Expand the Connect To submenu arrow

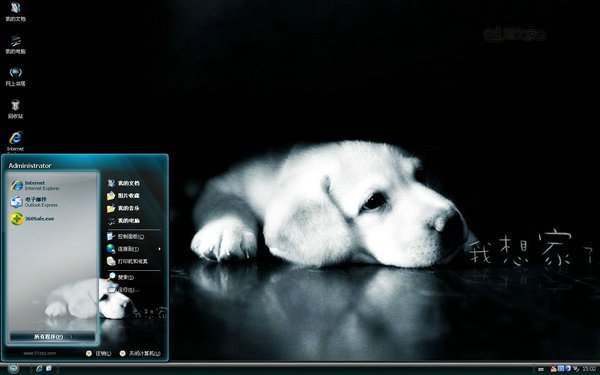pos(159,249)
